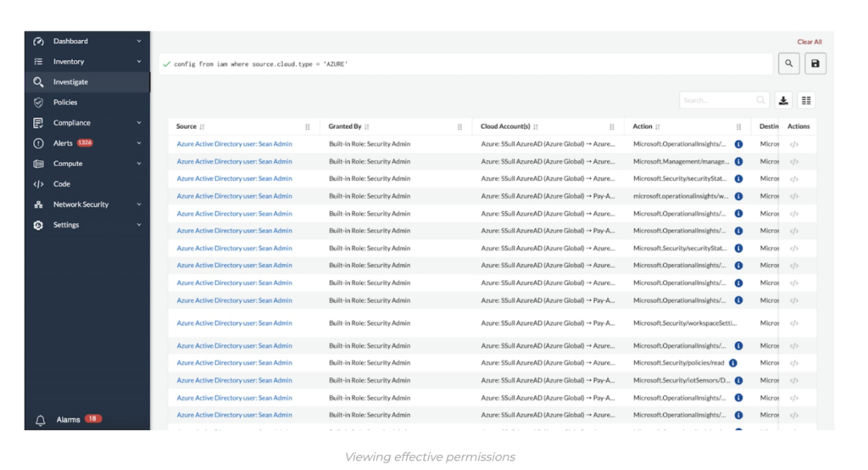Click the Actions column header
The height and width of the screenshot is (470, 868).
pos(798,126)
